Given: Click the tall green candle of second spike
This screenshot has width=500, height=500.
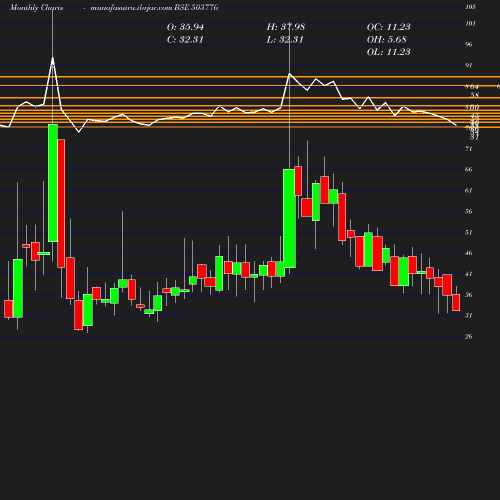Looking at the screenshot, I should pos(289,218).
